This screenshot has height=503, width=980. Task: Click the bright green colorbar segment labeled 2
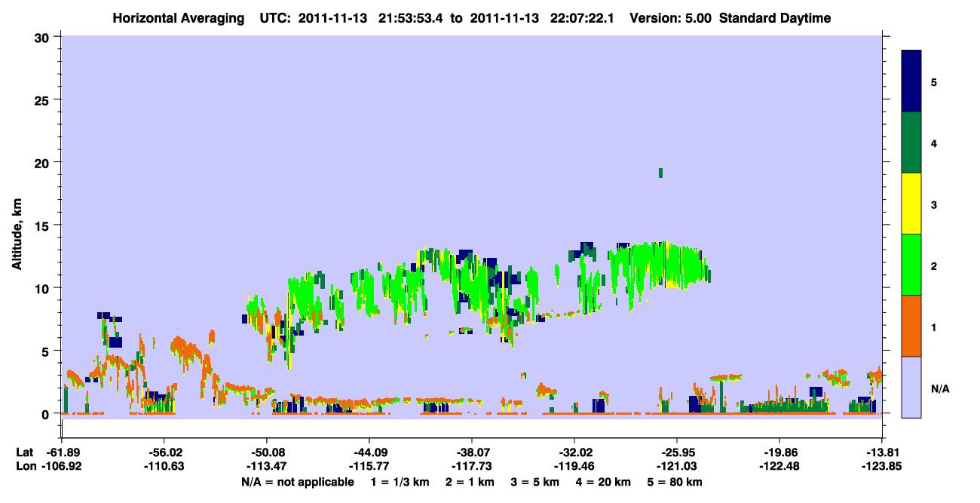(911, 265)
